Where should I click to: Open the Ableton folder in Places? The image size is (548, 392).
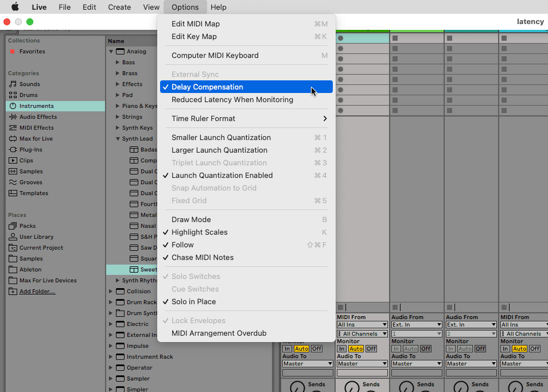pyautogui.click(x=30, y=270)
